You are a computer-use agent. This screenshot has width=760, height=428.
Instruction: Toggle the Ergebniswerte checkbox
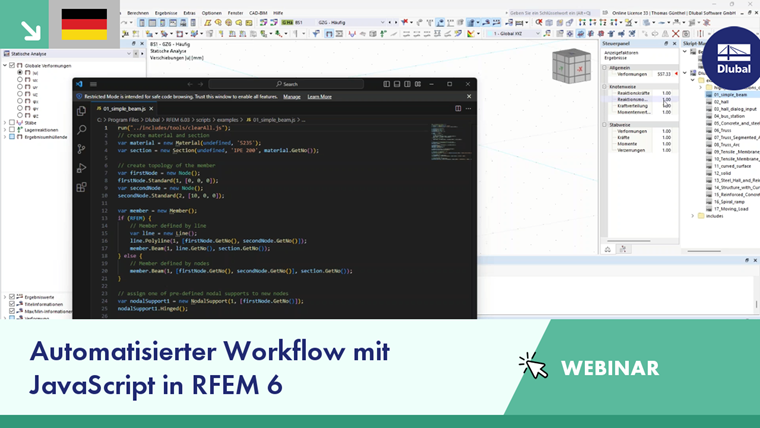[12, 297]
